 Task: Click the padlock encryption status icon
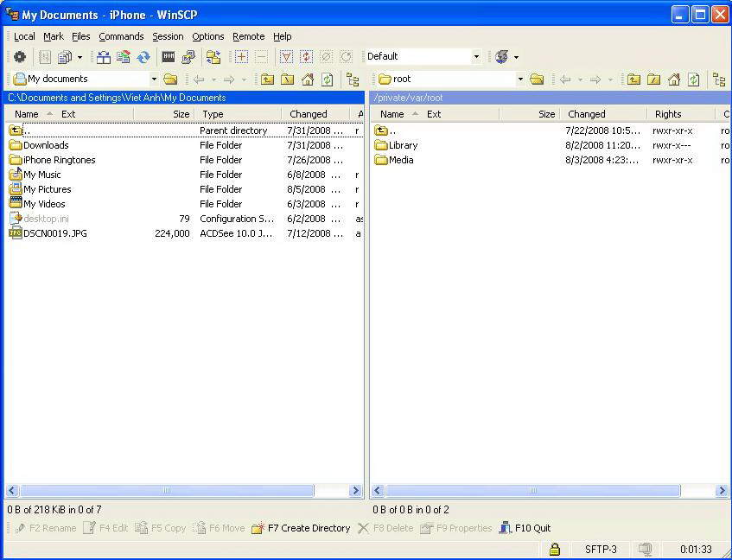554,550
